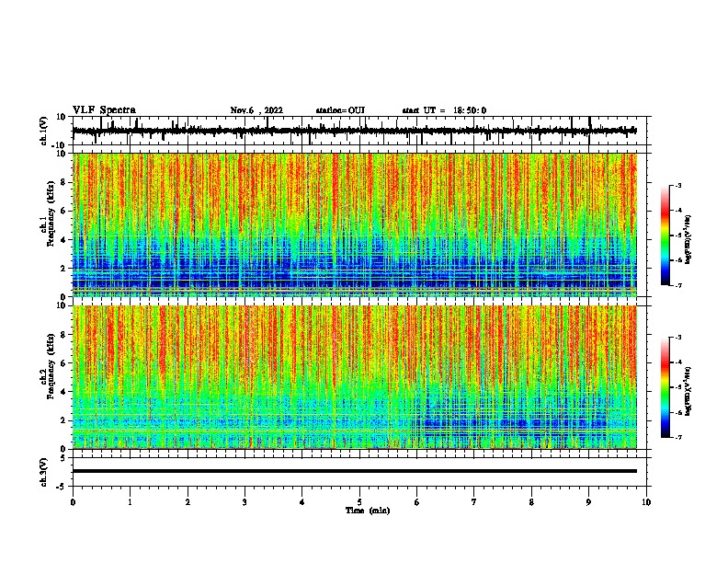Click the "2" kHz tick on ch.1 frequency axis
This screenshot has height=563, width=728.
[63, 269]
